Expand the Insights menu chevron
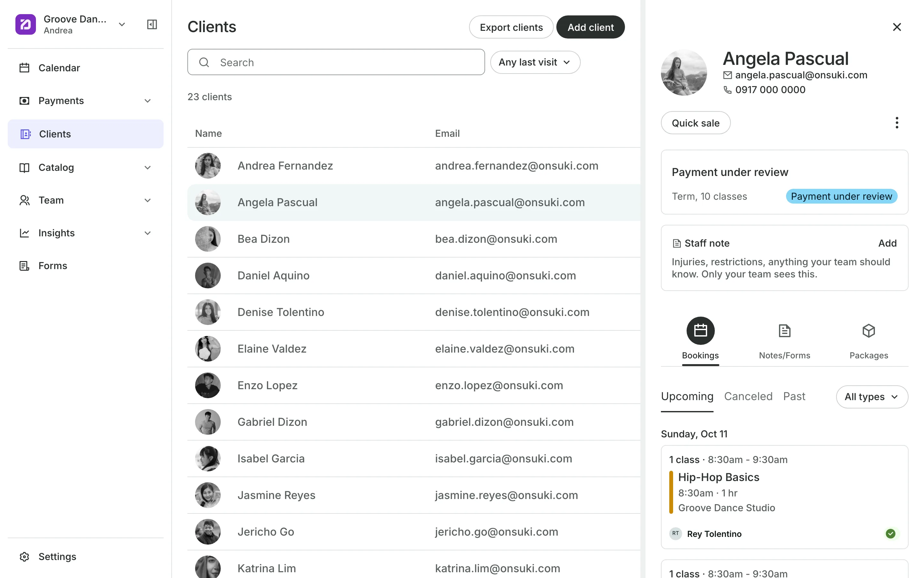The height and width of the screenshot is (578, 924). point(148,233)
